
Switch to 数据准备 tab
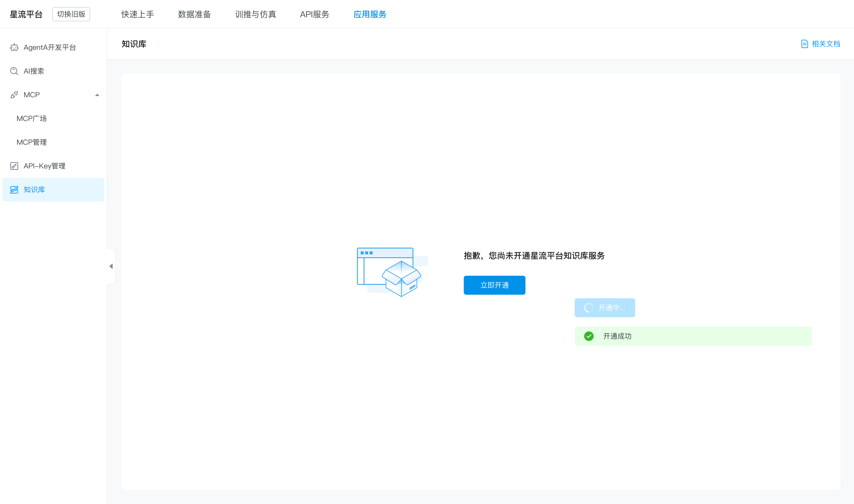click(x=194, y=14)
